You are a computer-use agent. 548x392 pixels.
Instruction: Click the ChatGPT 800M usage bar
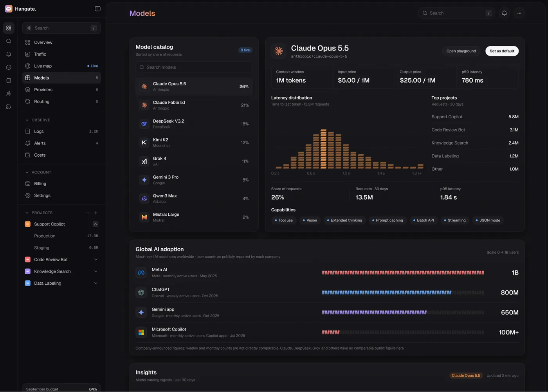click(403, 293)
